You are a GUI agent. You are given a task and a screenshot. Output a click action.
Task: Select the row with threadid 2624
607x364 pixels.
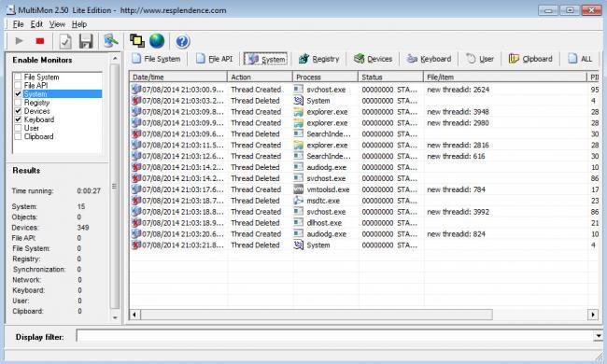point(365,90)
